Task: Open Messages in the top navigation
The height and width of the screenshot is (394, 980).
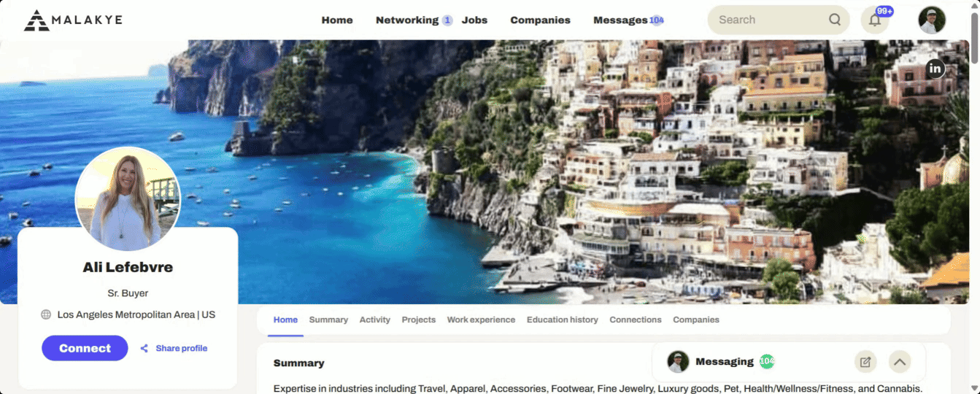Action: coord(620,20)
